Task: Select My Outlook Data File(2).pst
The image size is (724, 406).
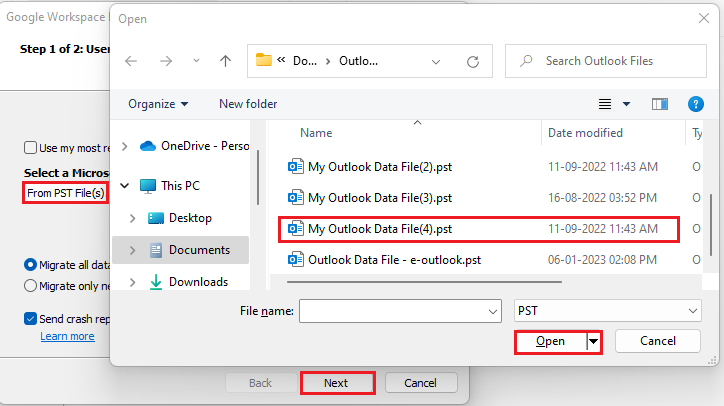Action: click(380, 167)
